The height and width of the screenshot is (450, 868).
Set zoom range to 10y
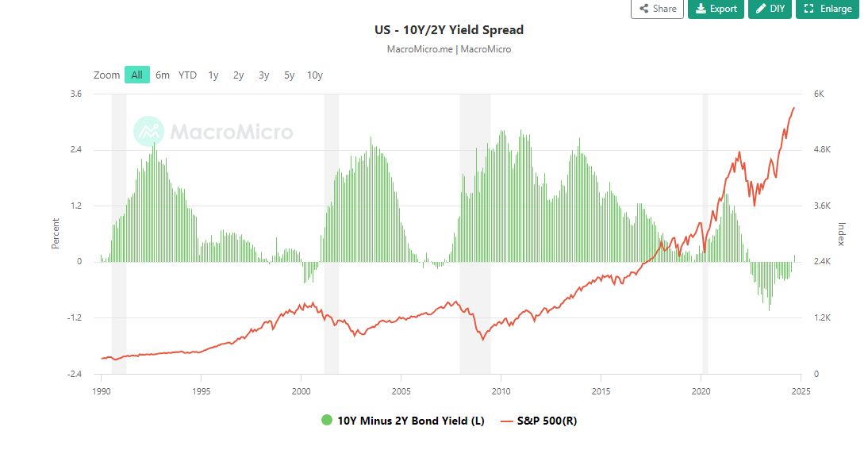(x=315, y=75)
